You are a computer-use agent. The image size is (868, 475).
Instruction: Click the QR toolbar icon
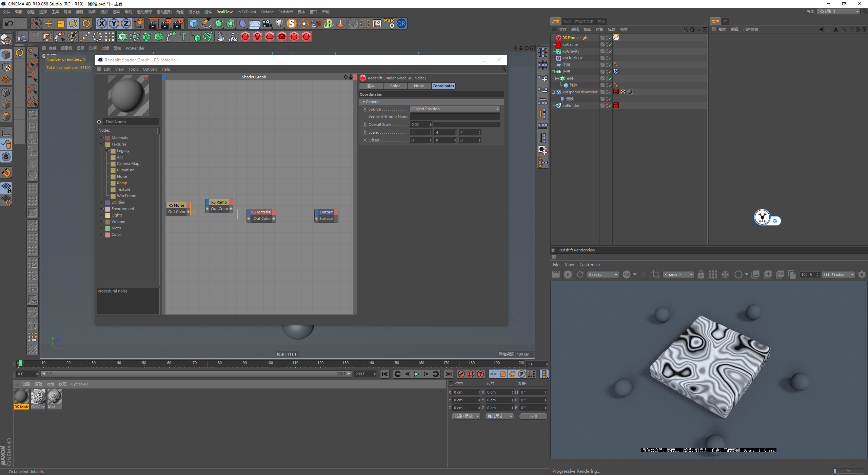point(401,23)
